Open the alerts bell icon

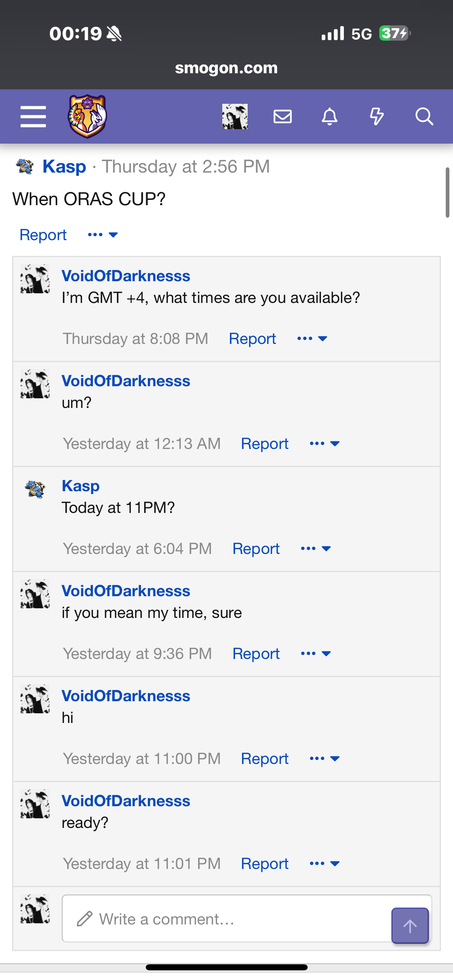click(329, 117)
